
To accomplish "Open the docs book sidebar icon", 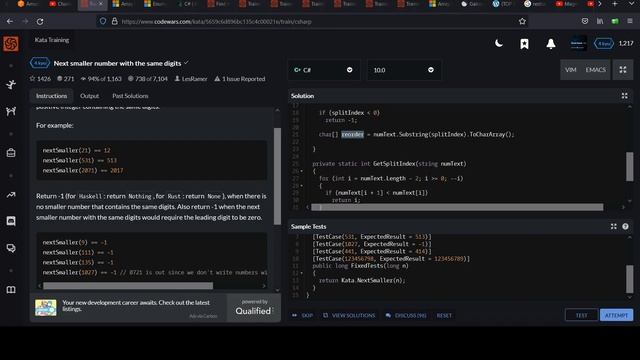I will click(11, 290).
